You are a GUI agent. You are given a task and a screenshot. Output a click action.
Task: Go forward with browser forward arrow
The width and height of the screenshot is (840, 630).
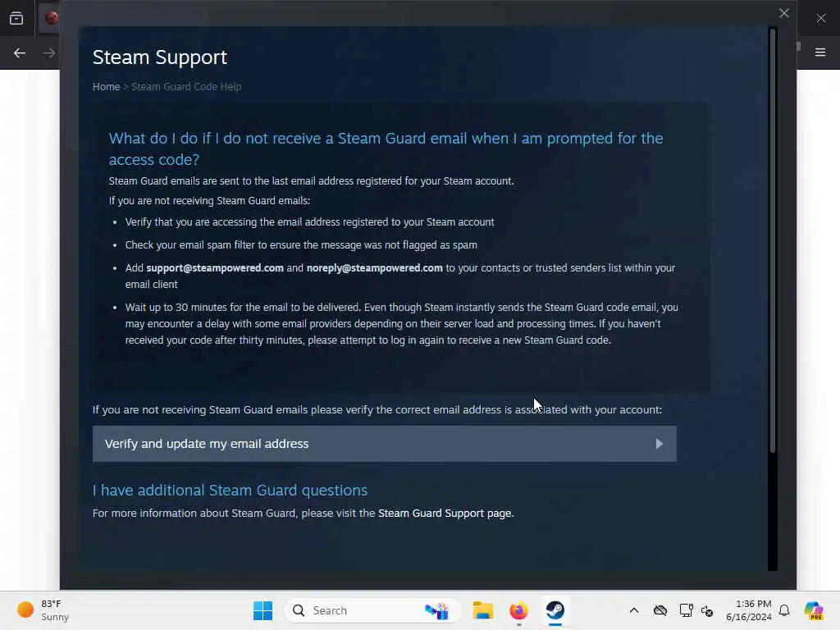click(x=49, y=53)
